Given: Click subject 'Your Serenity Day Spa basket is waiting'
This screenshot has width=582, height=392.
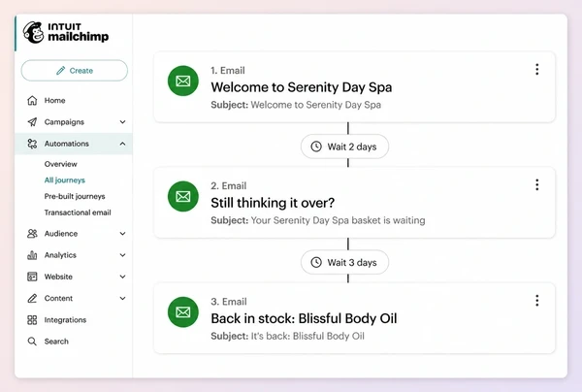Looking at the screenshot, I should pos(339,220).
